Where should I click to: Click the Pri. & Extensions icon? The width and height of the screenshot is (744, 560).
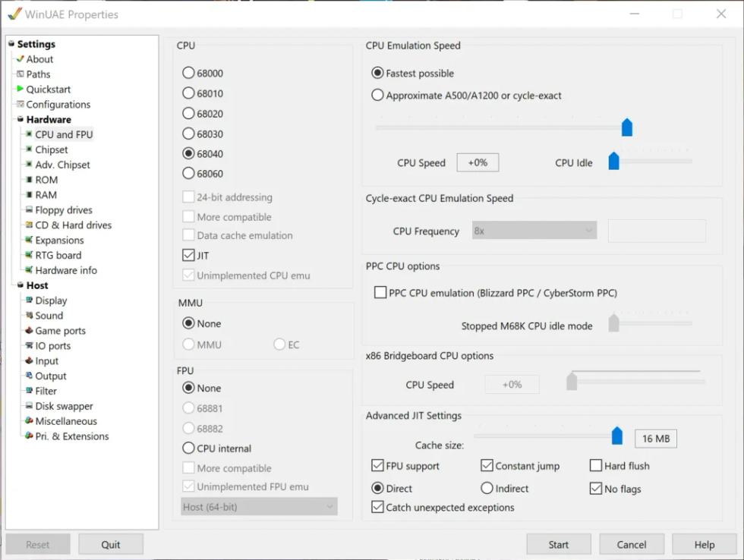click(x=29, y=436)
